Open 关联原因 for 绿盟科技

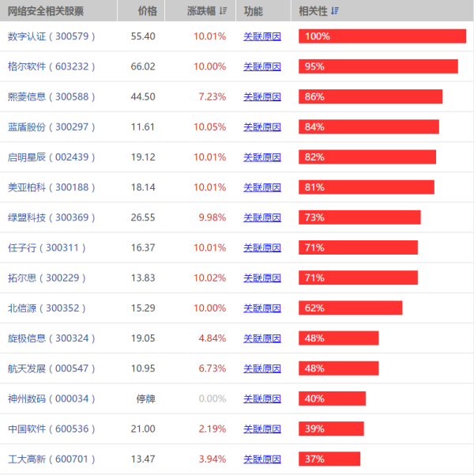(262, 217)
